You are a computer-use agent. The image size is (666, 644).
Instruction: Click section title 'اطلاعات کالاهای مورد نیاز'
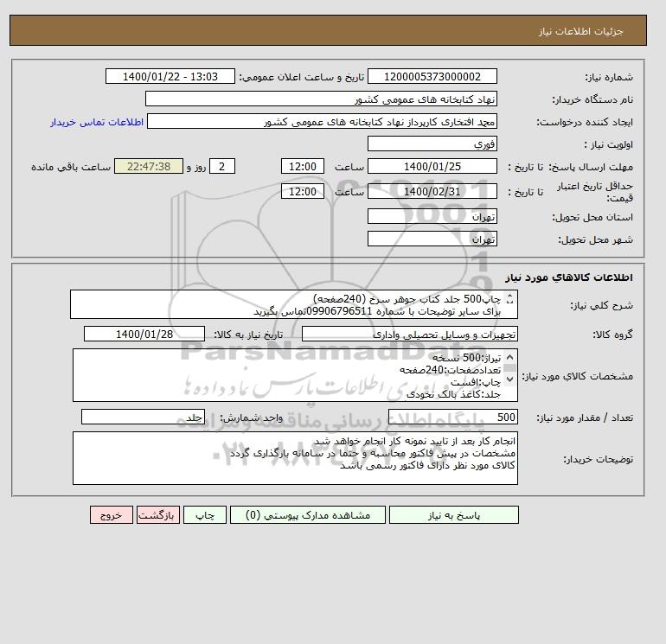click(569, 277)
